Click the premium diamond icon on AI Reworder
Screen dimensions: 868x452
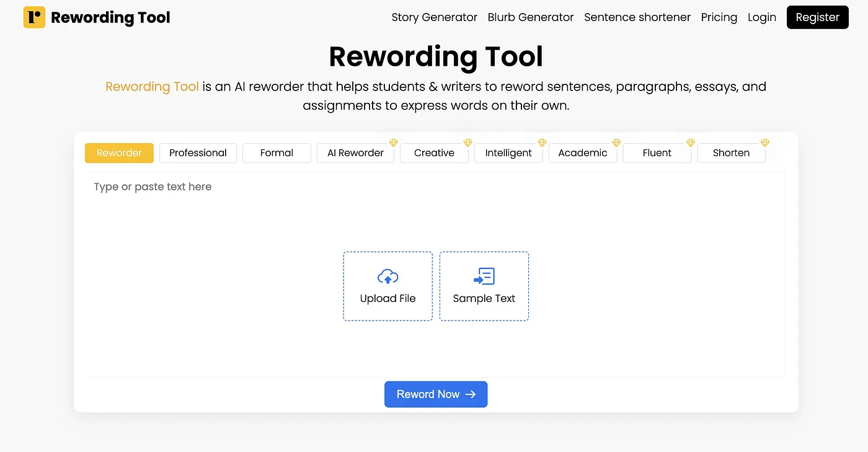click(x=393, y=143)
